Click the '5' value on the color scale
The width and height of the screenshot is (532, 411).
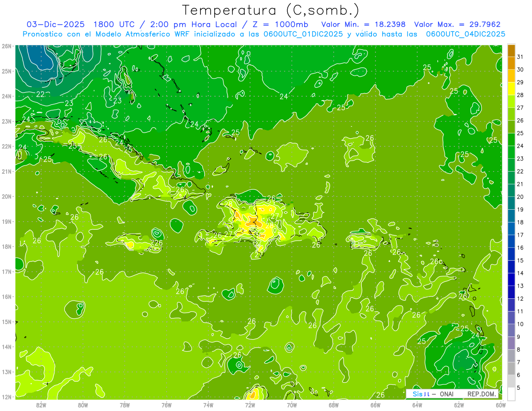point(519,388)
